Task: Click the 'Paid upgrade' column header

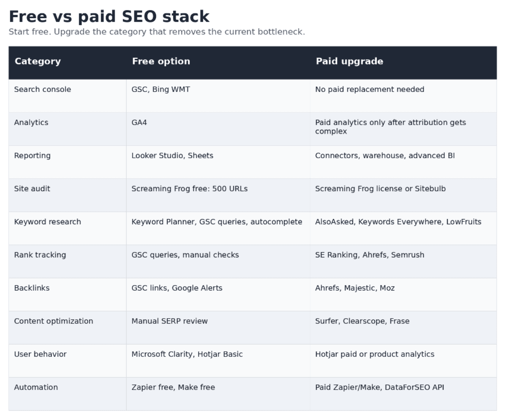Action: click(404, 63)
